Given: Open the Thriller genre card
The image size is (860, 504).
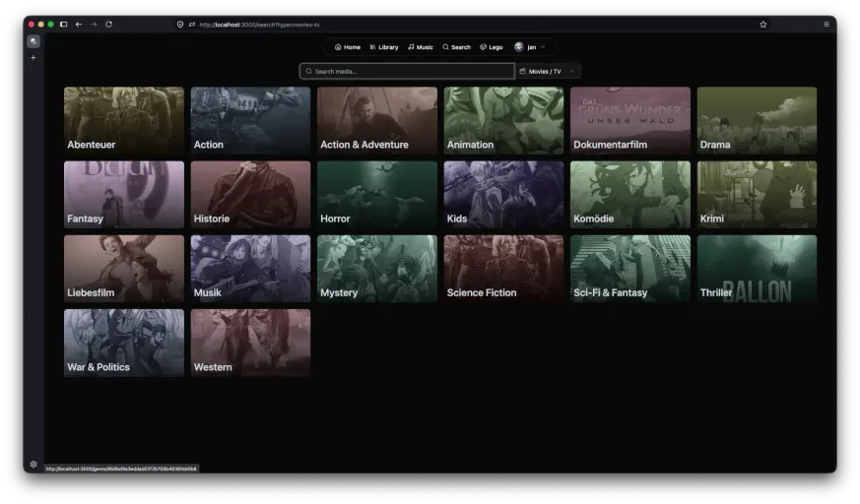Looking at the screenshot, I should pyautogui.click(x=757, y=269).
